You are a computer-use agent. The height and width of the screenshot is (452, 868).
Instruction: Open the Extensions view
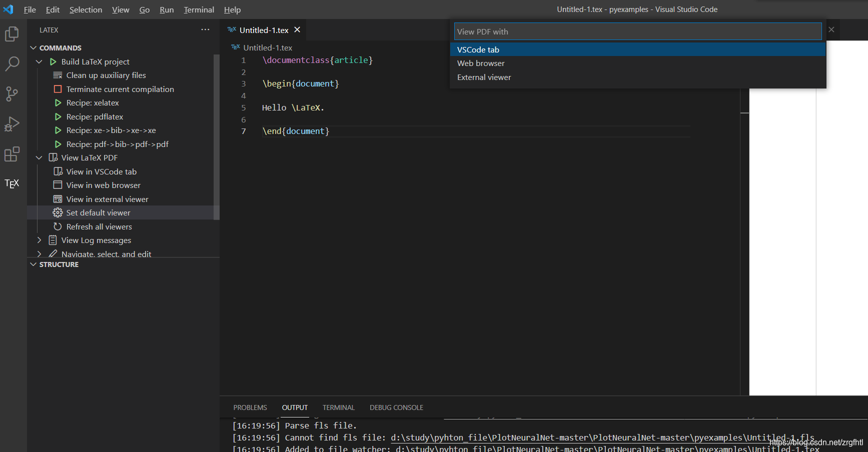pos(12,154)
